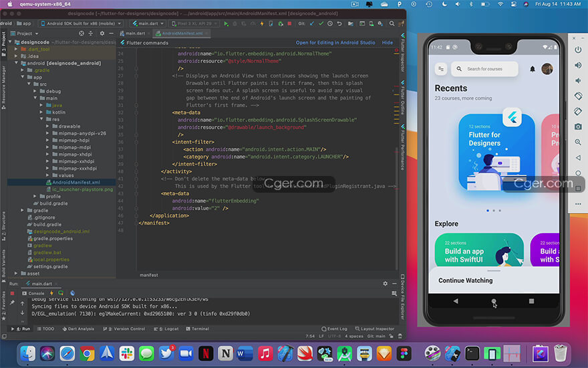Click Open for Editing in Android Studio link
The height and width of the screenshot is (368, 588).
[x=335, y=43]
